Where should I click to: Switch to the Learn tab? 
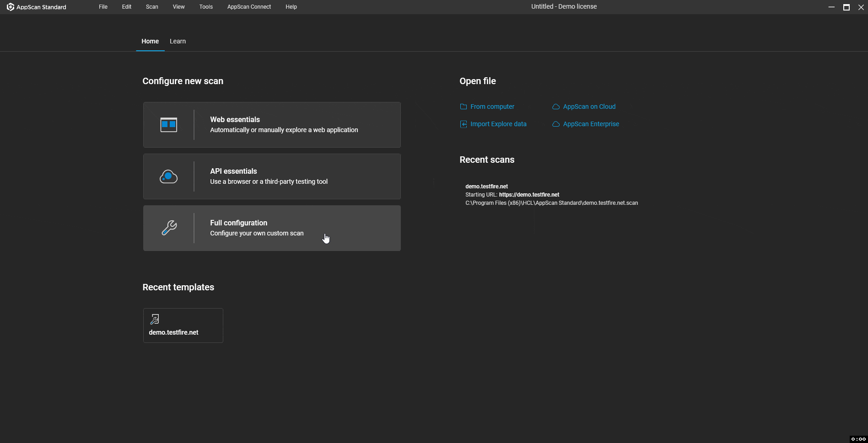coord(178,41)
